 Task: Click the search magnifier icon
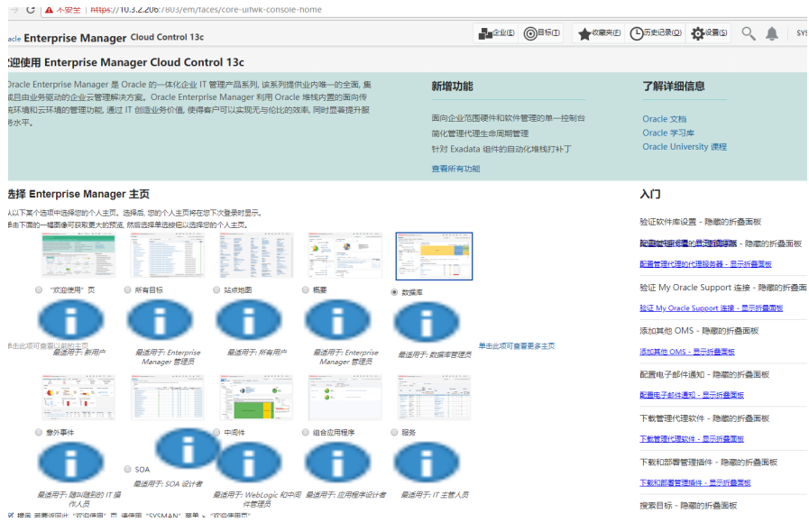[x=747, y=33]
